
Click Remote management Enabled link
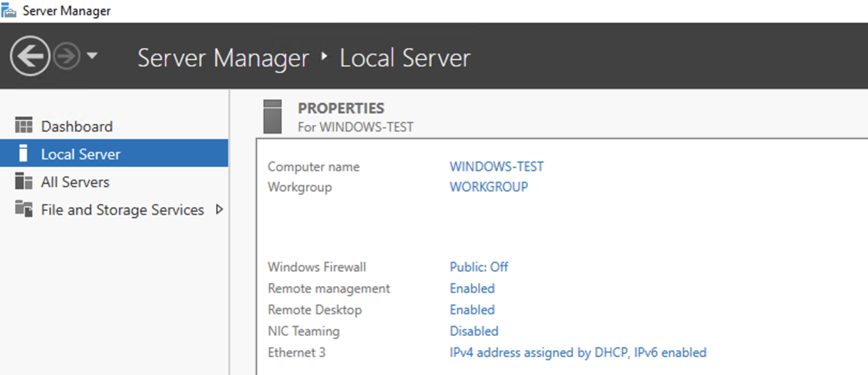point(472,288)
